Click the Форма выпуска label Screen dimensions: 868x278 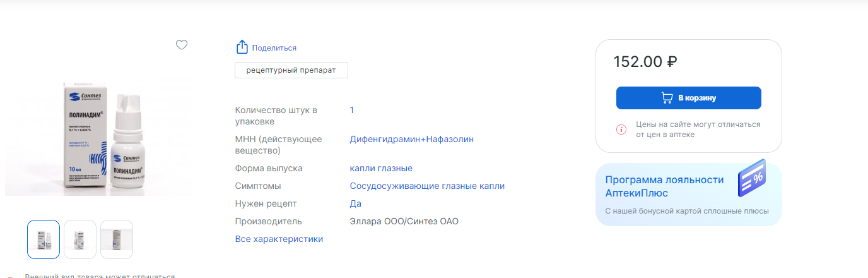[x=269, y=169]
